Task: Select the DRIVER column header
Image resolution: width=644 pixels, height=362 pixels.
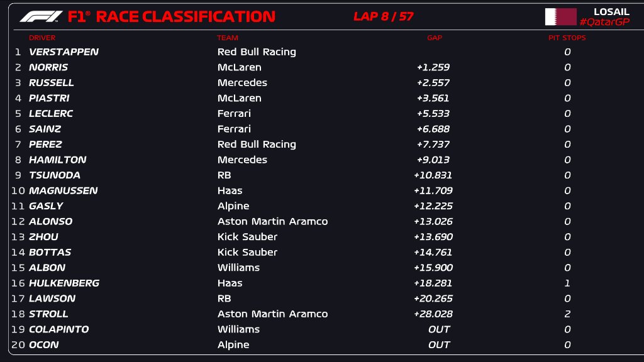Action: pos(42,38)
